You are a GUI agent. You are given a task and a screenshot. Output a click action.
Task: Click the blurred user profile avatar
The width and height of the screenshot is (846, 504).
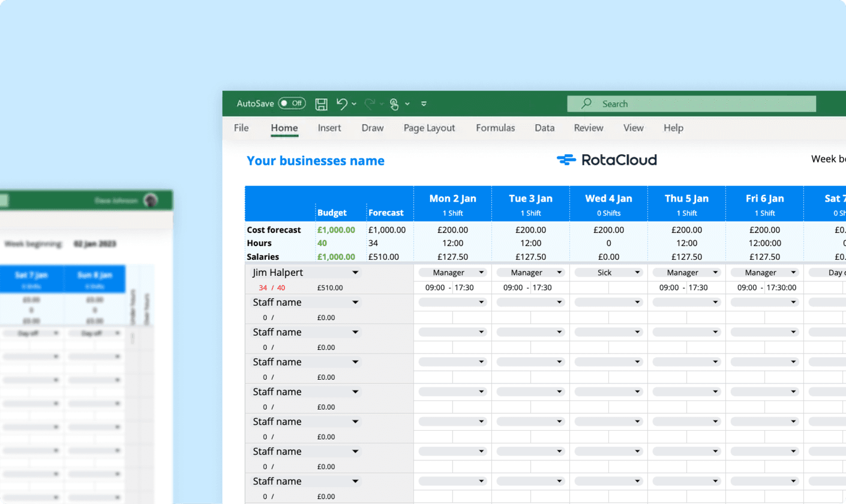click(151, 200)
